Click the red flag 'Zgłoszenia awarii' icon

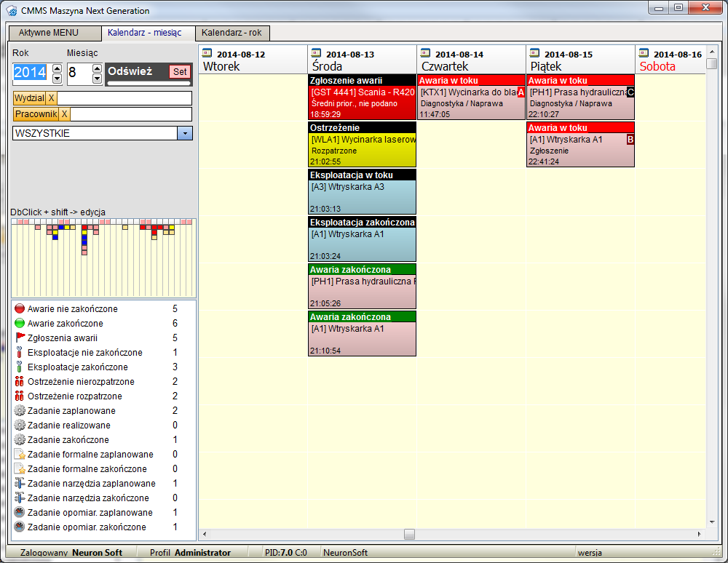pyautogui.click(x=20, y=338)
